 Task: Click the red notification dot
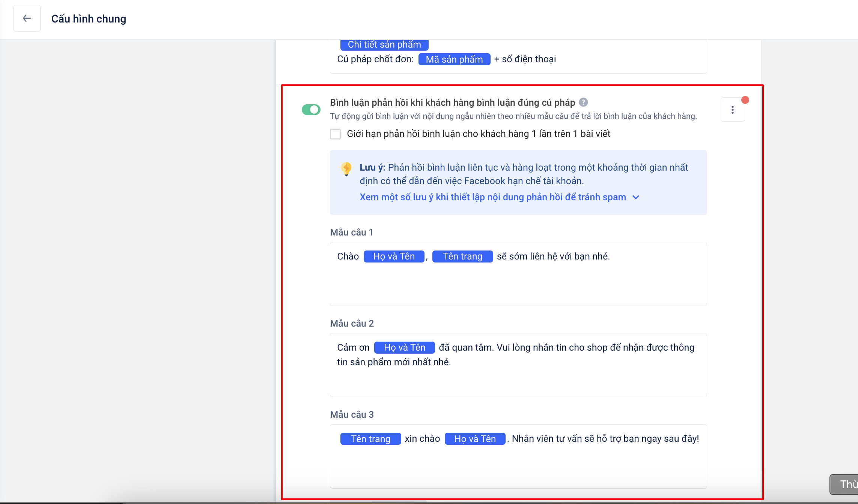(745, 100)
